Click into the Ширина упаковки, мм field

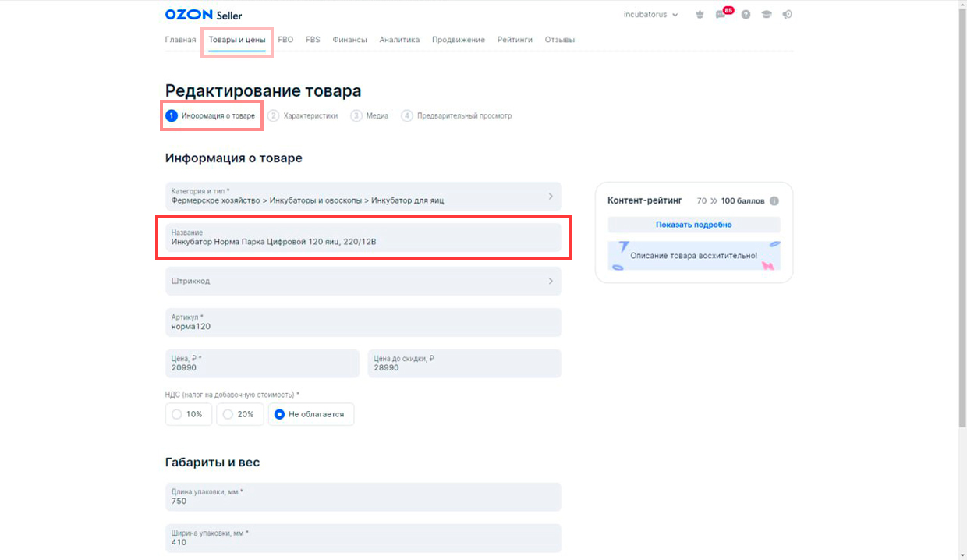click(x=363, y=538)
